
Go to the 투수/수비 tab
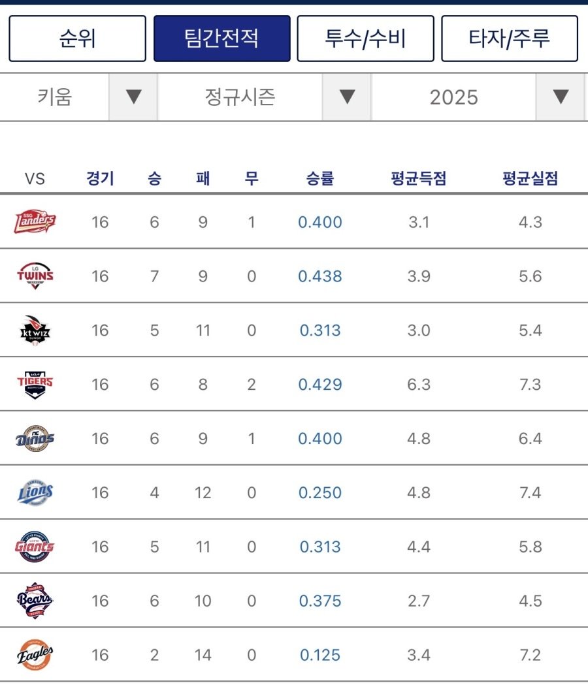[x=365, y=39]
